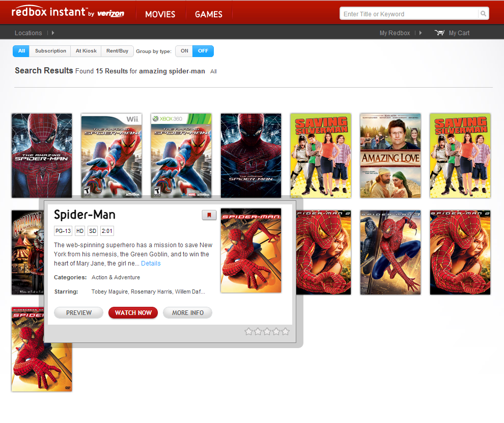Open The Amazing Spider-Man poster thumbnail
This screenshot has height=423, width=504.
[x=41, y=155]
